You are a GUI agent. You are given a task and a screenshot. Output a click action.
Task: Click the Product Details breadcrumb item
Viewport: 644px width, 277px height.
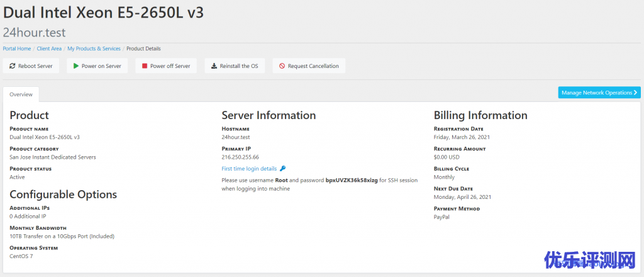(x=143, y=48)
